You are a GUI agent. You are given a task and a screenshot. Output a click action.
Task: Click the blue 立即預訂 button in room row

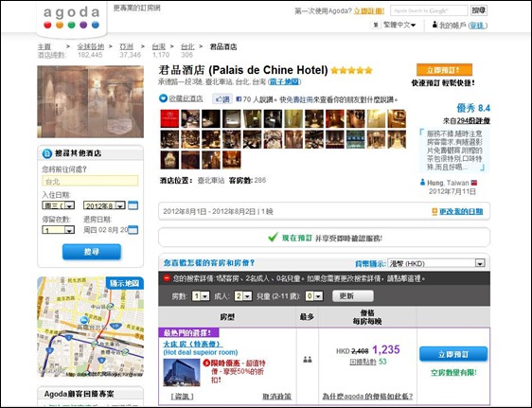pos(453,354)
